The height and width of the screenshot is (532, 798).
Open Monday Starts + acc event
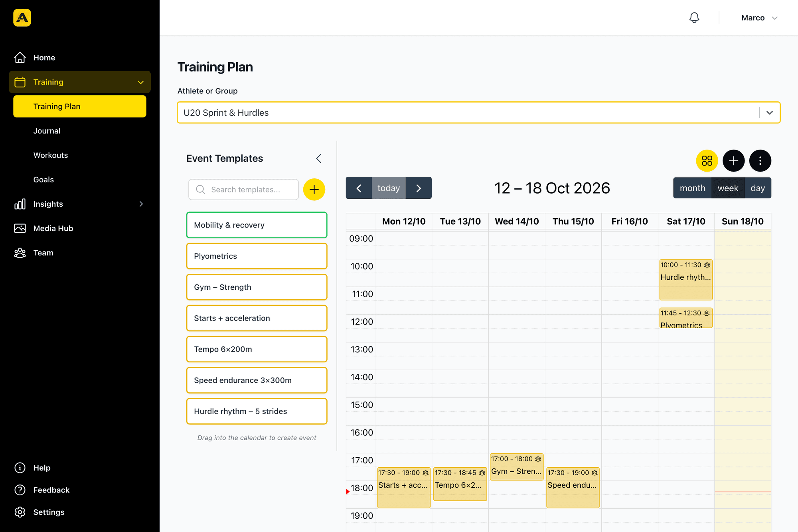404,488
